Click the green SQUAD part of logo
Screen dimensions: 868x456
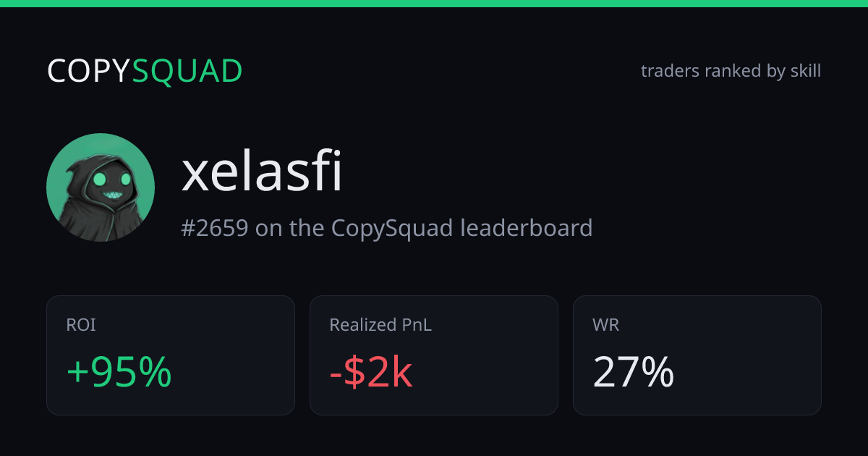coord(188,71)
